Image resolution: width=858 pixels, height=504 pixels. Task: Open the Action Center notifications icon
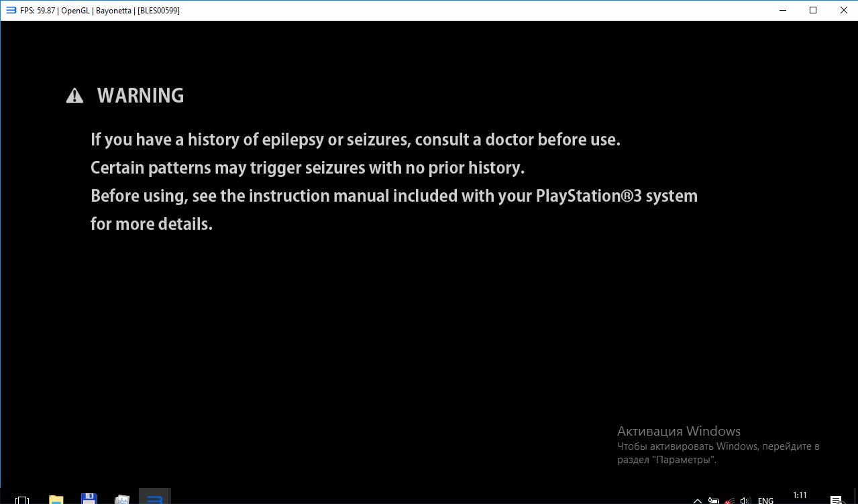[837, 499]
